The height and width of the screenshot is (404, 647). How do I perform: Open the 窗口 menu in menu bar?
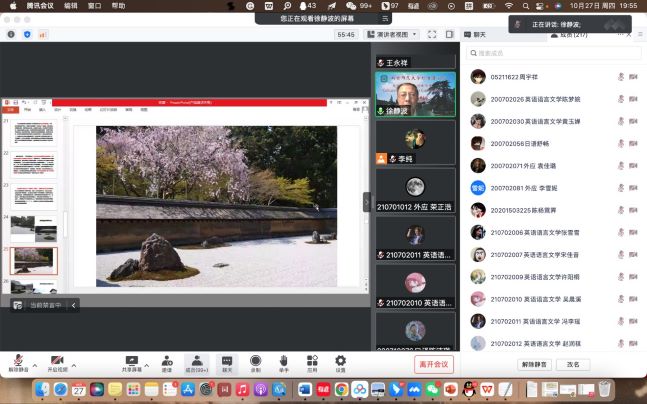click(94, 5)
